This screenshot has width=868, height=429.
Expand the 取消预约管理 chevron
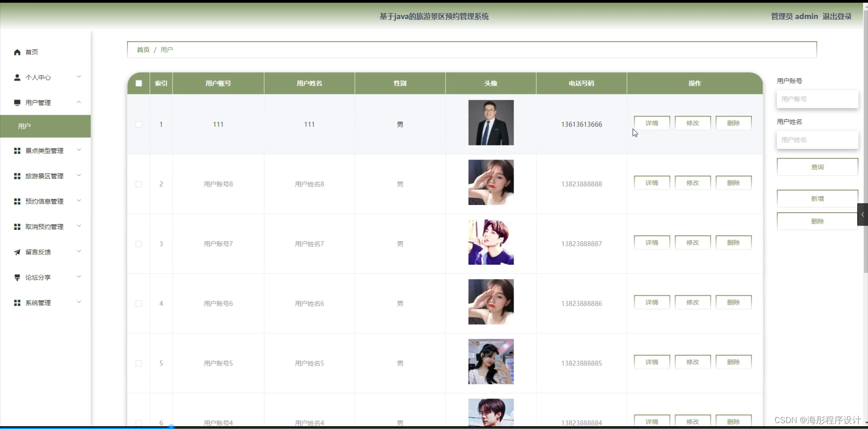[79, 226]
